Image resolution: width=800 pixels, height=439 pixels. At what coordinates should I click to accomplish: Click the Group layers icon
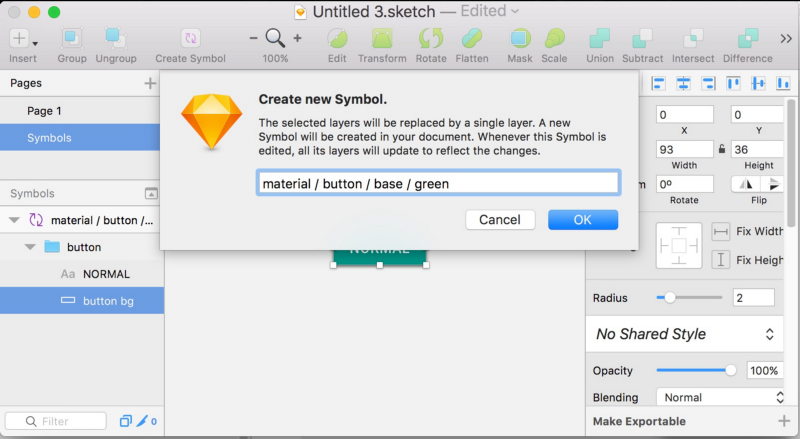click(x=71, y=39)
